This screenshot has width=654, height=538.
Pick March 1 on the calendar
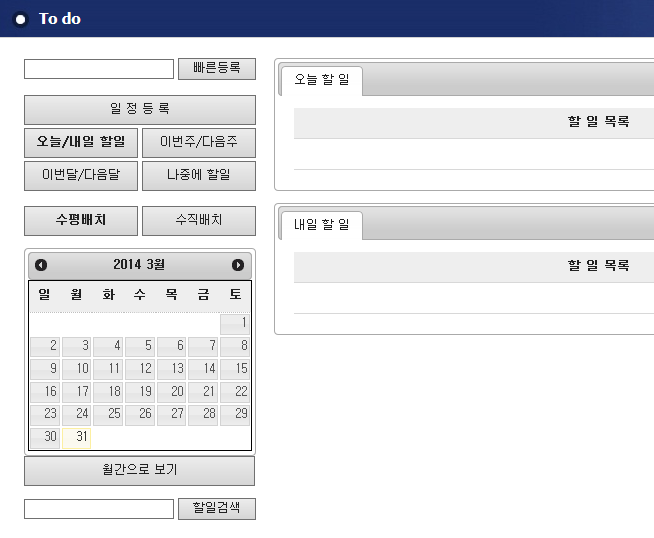tap(235, 323)
